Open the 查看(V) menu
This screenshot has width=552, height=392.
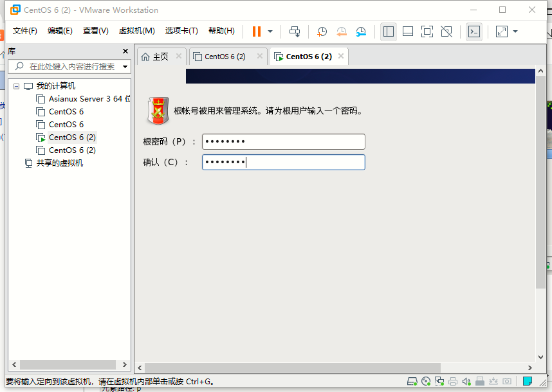(x=95, y=31)
